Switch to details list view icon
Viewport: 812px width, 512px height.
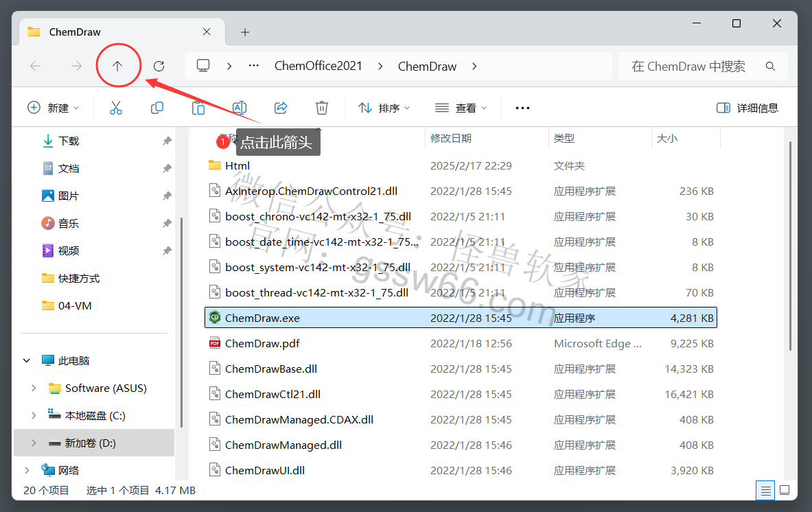click(765, 490)
